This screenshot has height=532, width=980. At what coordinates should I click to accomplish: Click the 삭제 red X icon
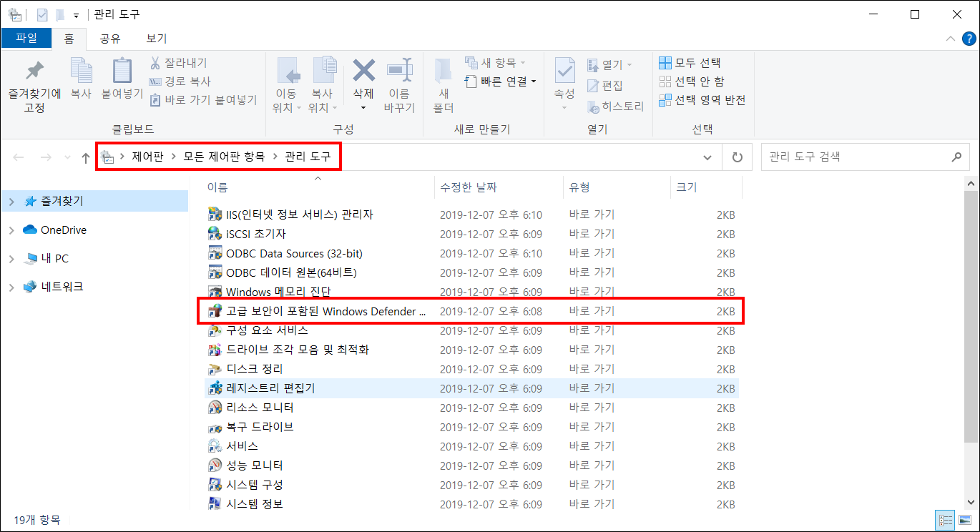pyautogui.click(x=363, y=70)
